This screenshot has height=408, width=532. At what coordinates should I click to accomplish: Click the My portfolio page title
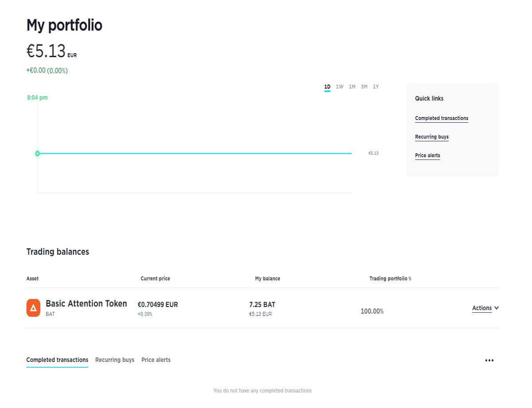tap(64, 25)
